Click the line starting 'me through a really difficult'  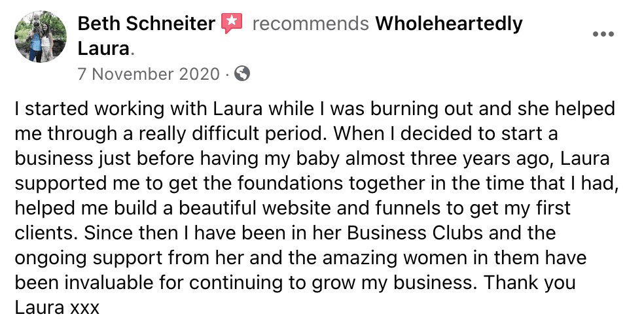(x=286, y=134)
